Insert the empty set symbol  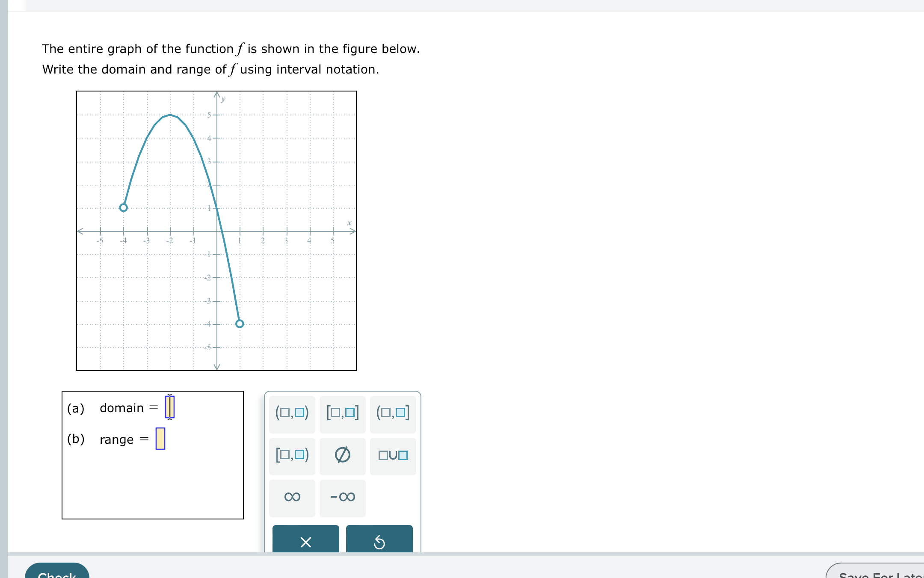click(x=343, y=456)
